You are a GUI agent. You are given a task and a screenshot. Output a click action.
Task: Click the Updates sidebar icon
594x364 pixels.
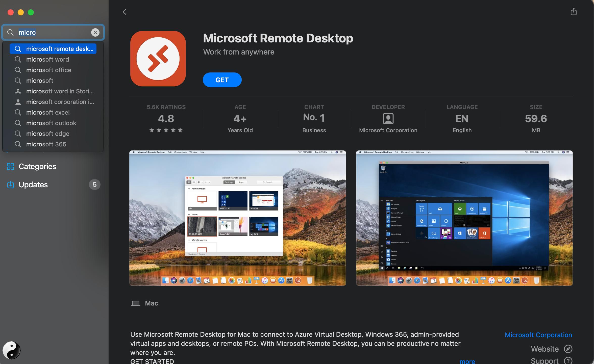[x=11, y=185]
